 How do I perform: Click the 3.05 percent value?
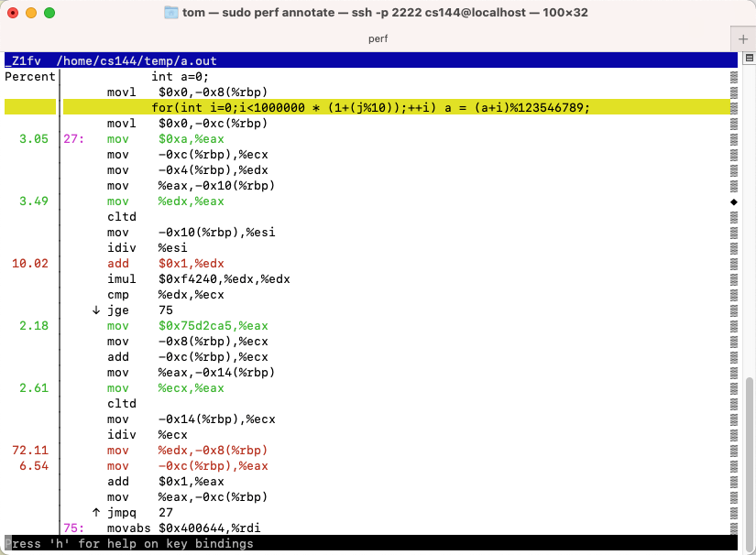click(x=34, y=139)
